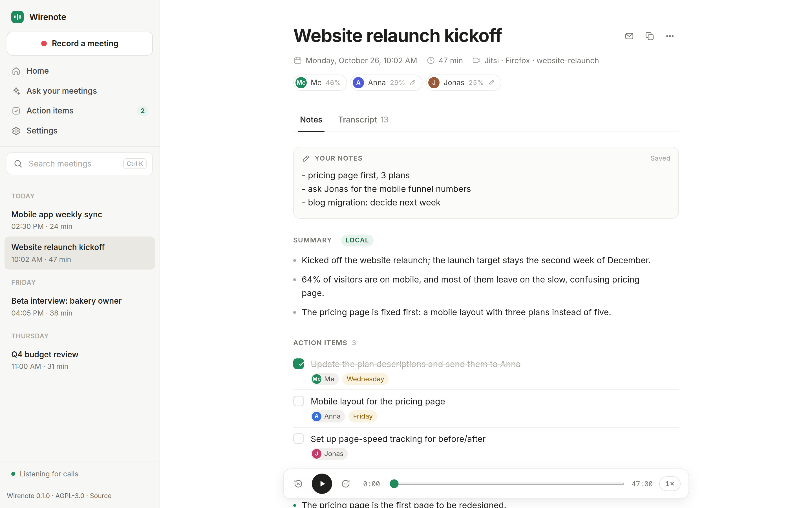Click the Action items checkbox icon
The height and width of the screenshot is (508, 812).
(x=16, y=111)
